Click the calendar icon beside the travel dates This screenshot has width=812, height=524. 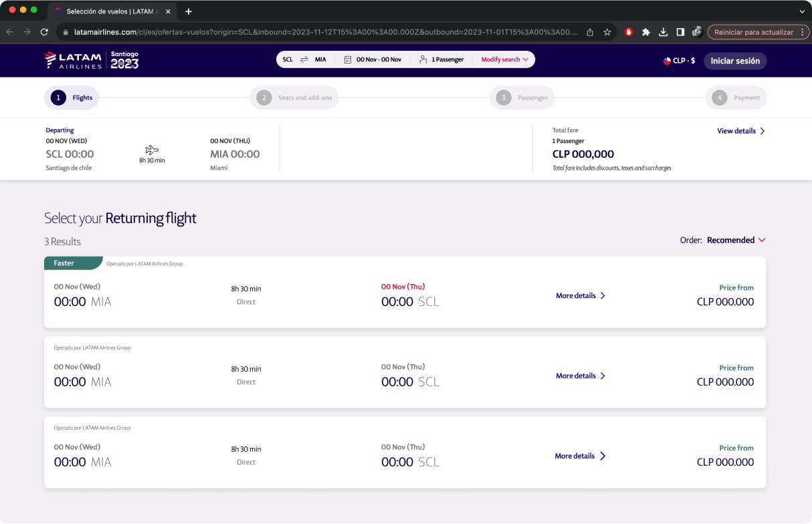click(348, 59)
